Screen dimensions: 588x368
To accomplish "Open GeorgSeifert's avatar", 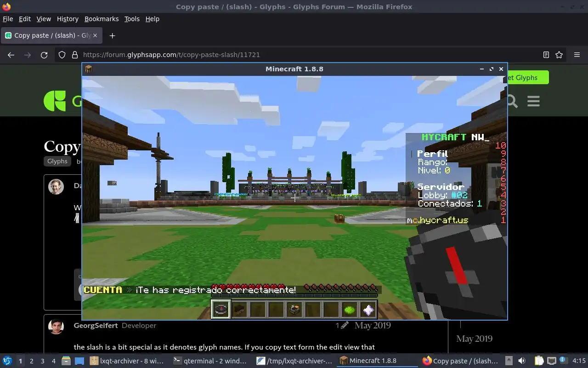I will (56, 326).
